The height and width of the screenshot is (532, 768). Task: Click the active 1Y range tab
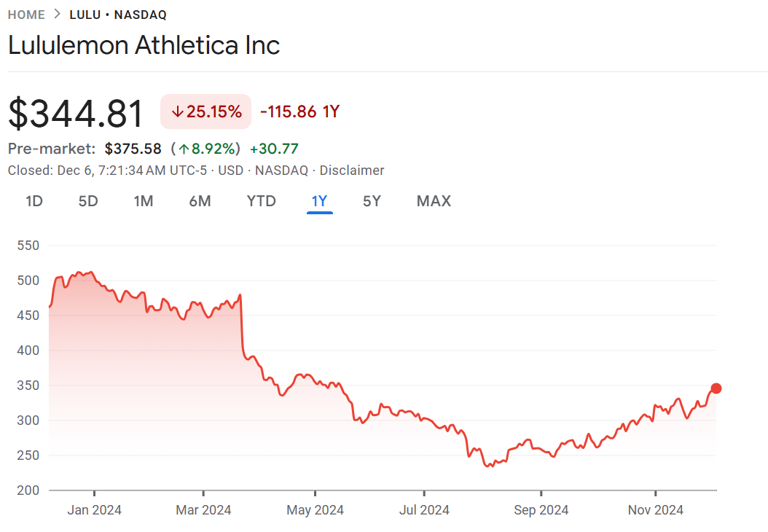tap(319, 201)
